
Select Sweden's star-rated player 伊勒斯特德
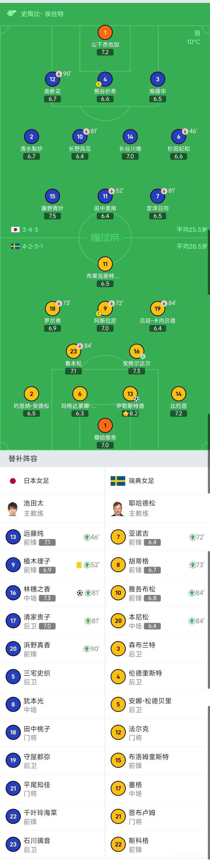click(x=130, y=394)
